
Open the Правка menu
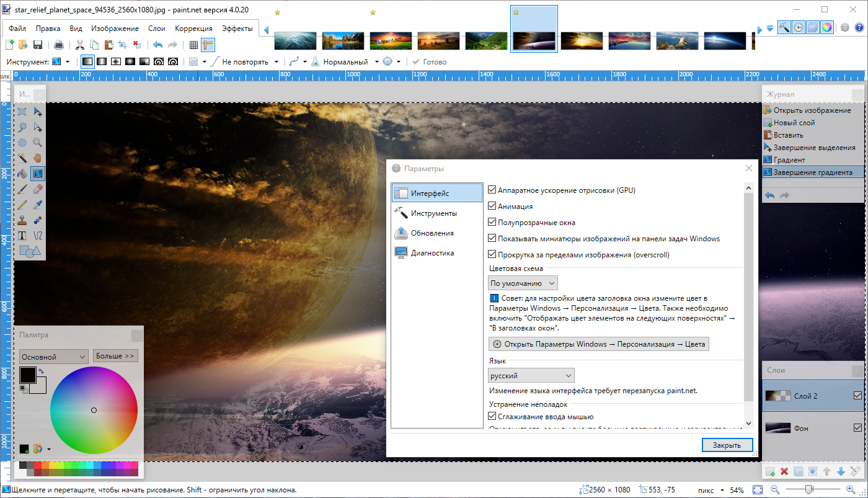click(x=48, y=29)
